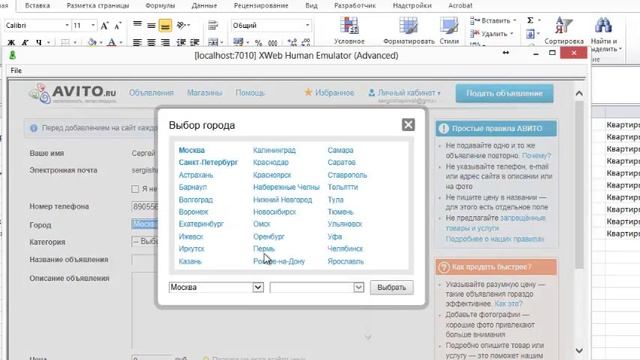
Task: Click the AutoSum sigma icon
Action: click(x=530, y=20)
